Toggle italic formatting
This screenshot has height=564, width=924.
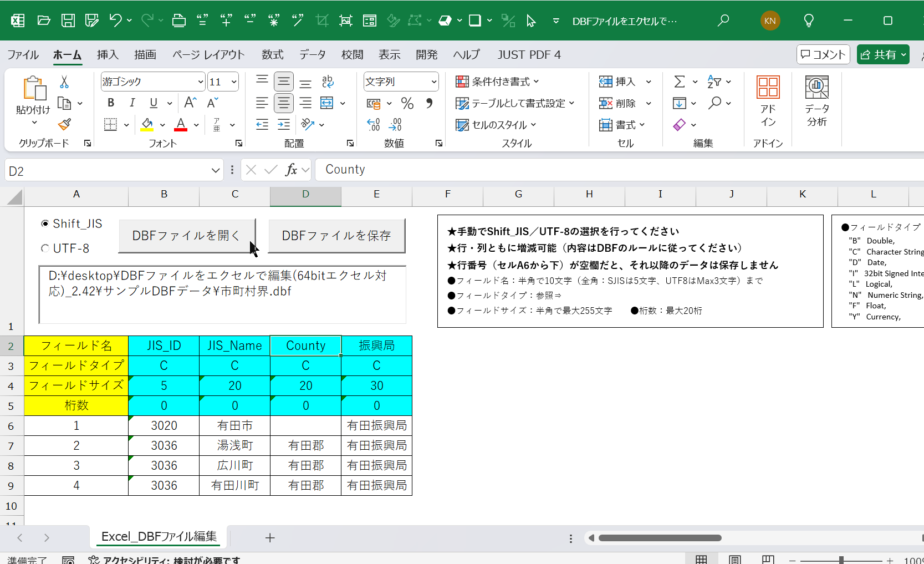pyautogui.click(x=132, y=103)
